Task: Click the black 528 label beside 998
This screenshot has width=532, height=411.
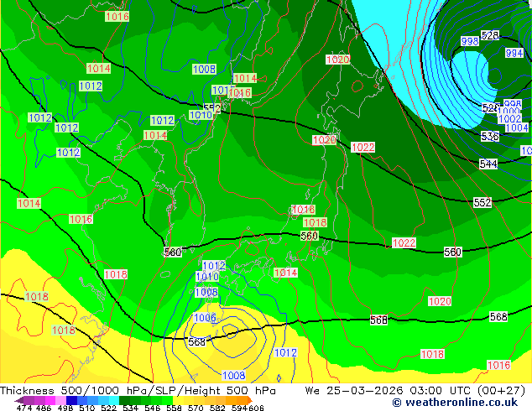Action: click(x=490, y=35)
